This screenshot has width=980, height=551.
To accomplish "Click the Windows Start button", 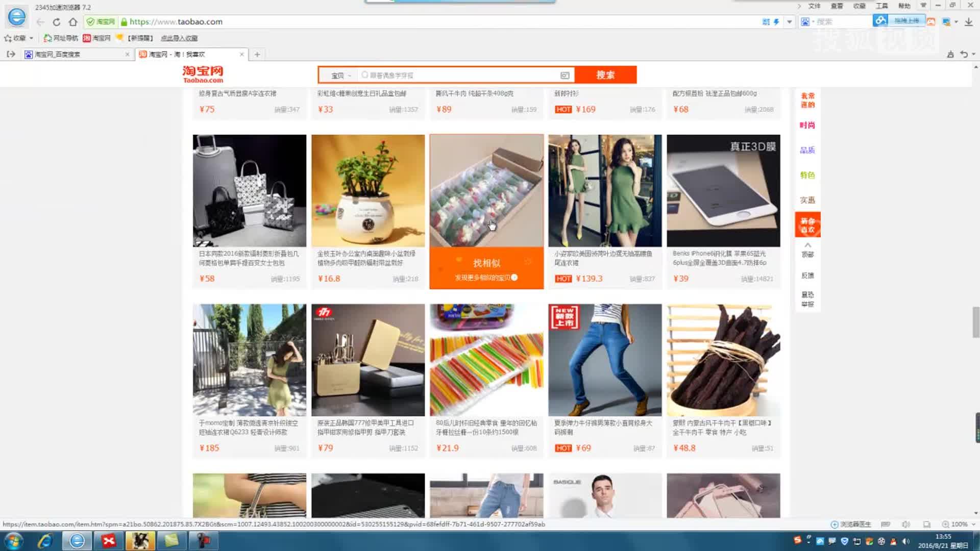I will [x=13, y=541].
